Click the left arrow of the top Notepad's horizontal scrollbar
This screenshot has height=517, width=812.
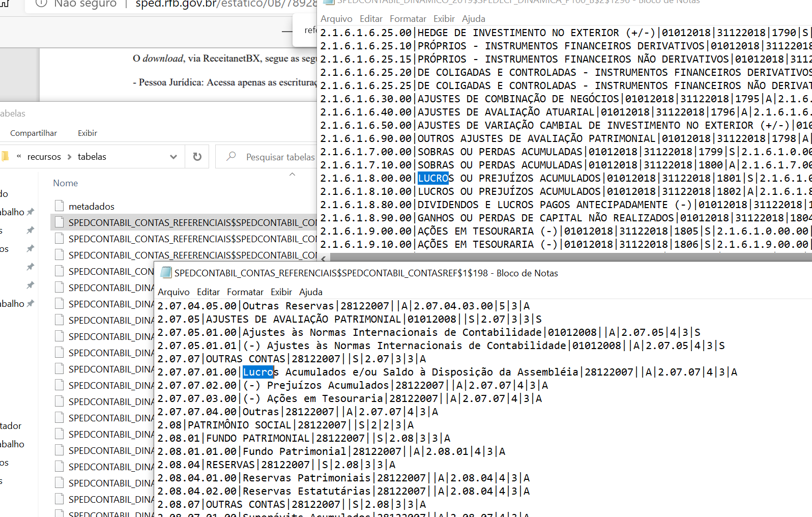pyautogui.click(x=323, y=258)
